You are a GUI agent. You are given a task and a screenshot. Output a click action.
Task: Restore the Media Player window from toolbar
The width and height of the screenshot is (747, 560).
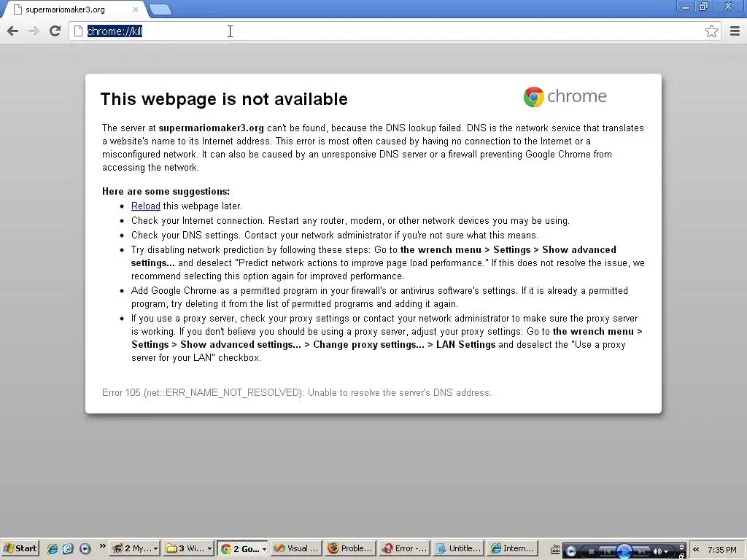682,556
